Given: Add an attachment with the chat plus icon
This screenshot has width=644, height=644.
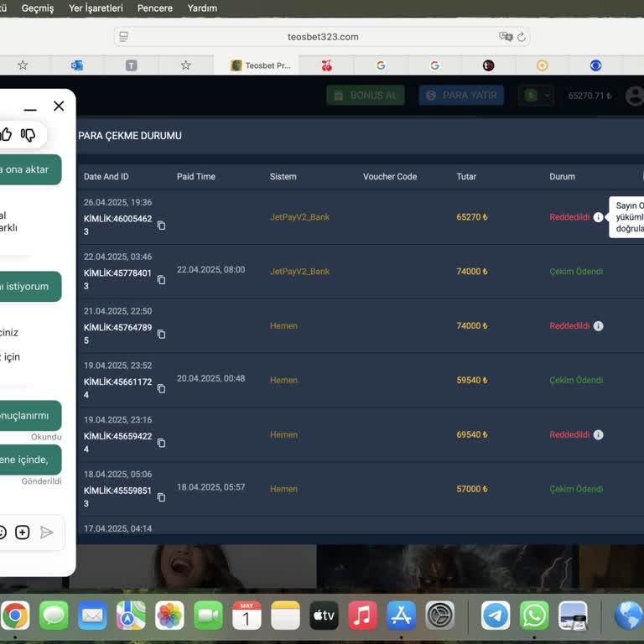Looking at the screenshot, I should click(x=22, y=532).
